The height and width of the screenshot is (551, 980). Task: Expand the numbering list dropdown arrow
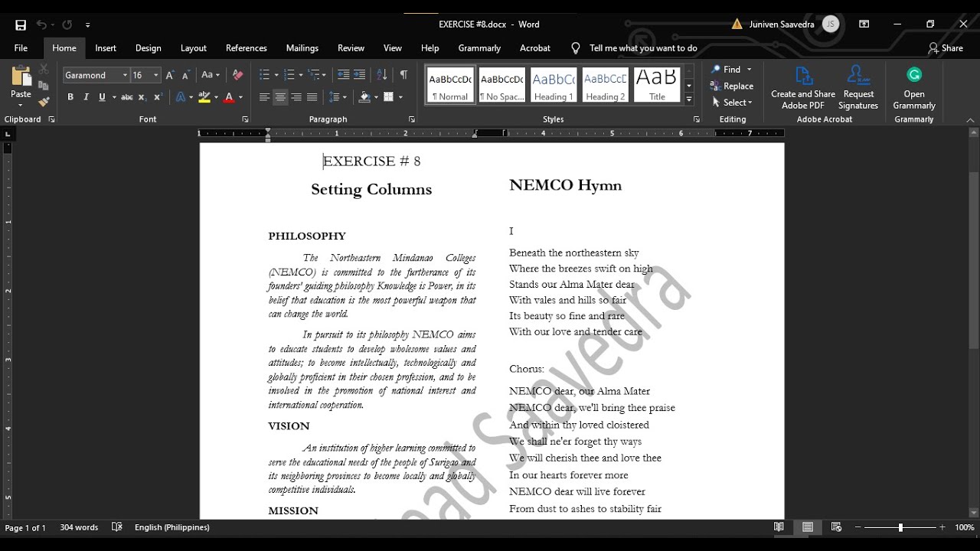click(x=299, y=75)
